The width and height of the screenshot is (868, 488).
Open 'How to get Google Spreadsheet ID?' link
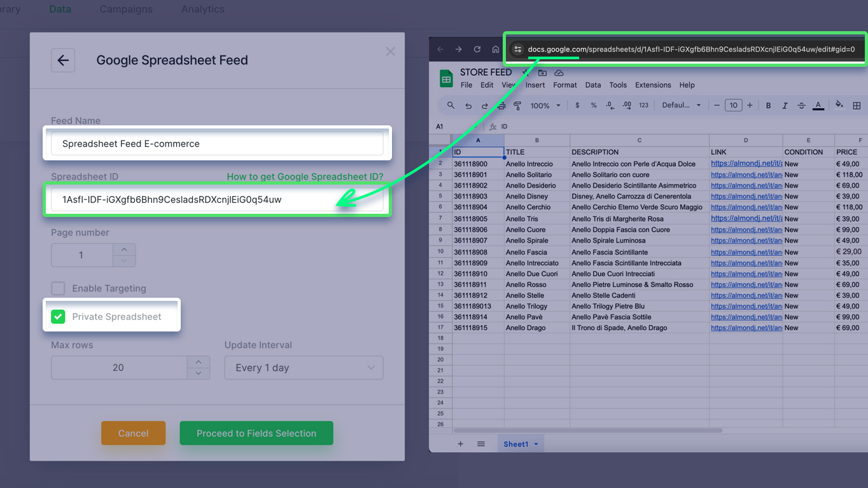(x=305, y=177)
